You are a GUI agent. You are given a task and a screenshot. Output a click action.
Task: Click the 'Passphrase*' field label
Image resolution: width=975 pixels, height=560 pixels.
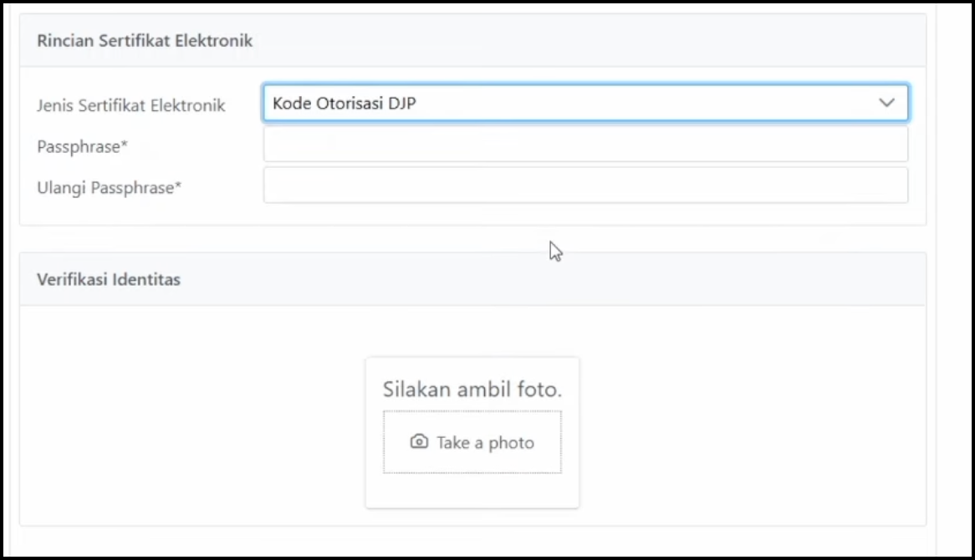(82, 146)
